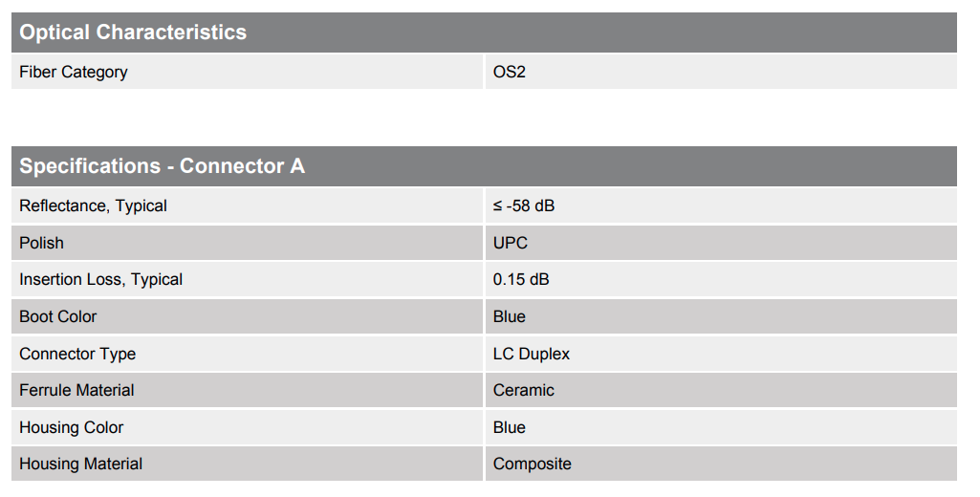Viewport: 980px width, 497px height.
Task: Click the Connector Type label
Action: (77, 354)
